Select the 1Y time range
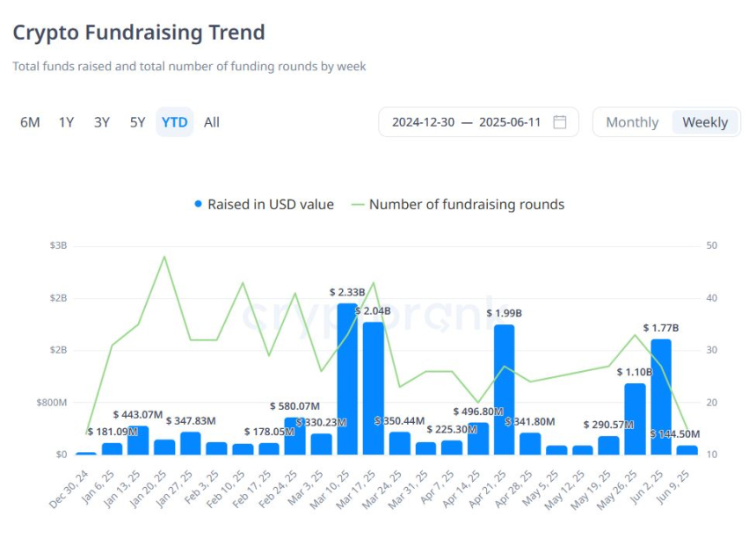Screen dimensions: 756x546 pyautogui.click(x=66, y=122)
